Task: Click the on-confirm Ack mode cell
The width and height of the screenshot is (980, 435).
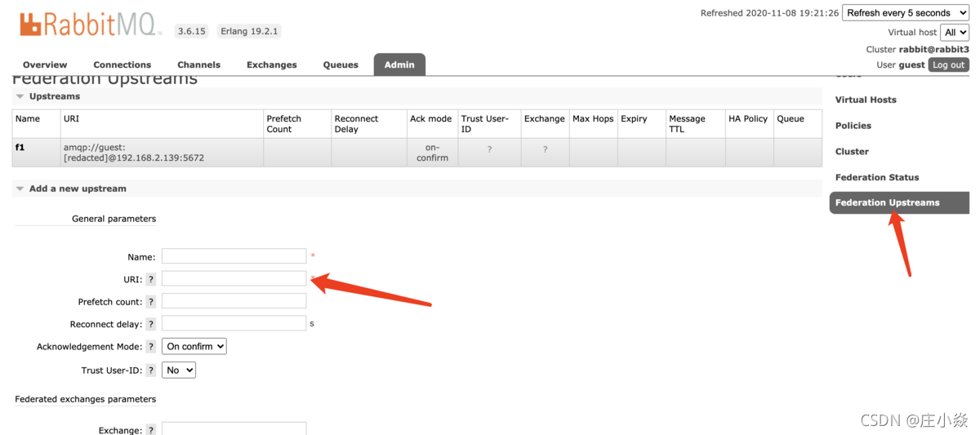Action: click(432, 153)
